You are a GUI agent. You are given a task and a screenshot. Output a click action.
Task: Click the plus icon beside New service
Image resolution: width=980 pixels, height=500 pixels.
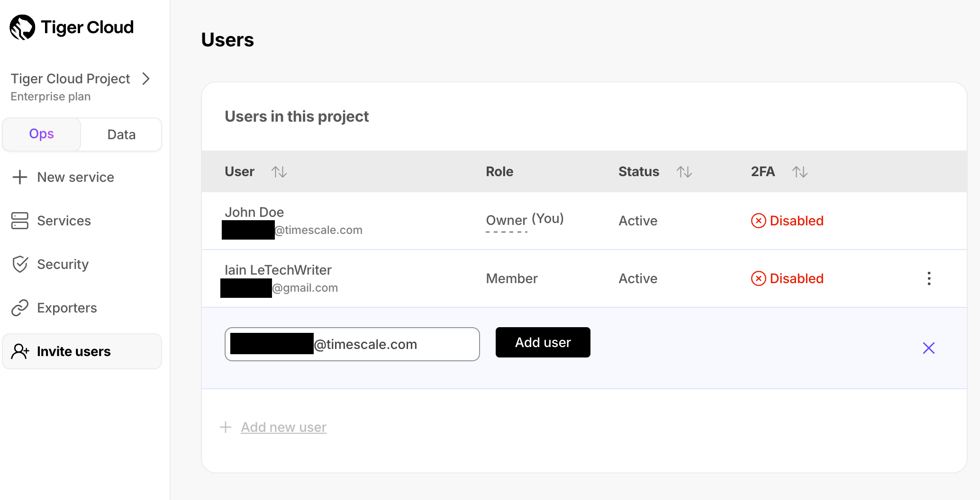[20, 177]
